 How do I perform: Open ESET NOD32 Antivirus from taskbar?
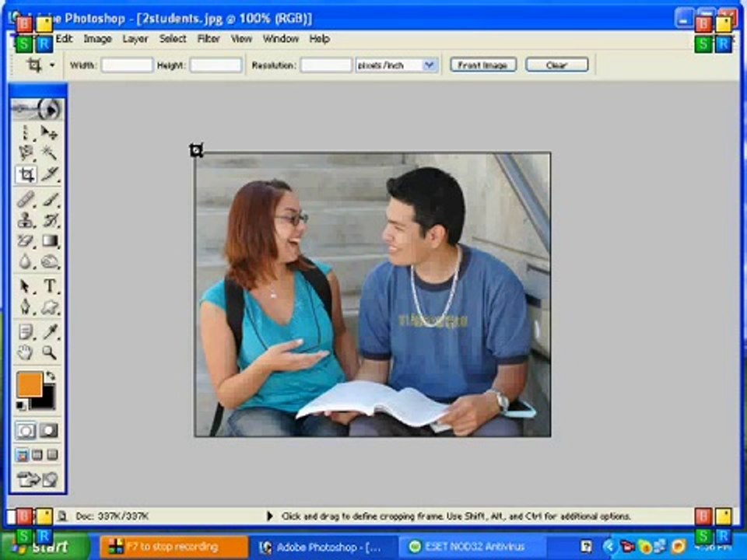(x=472, y=547)
